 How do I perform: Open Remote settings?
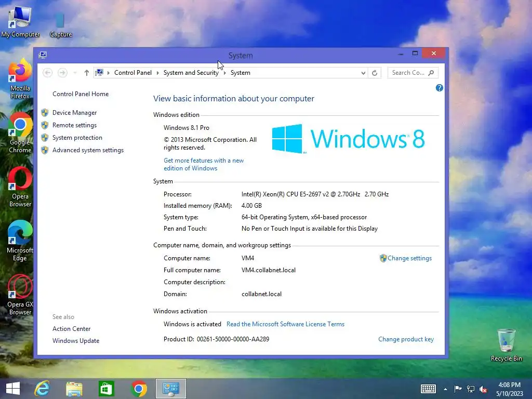click(74, 125)
